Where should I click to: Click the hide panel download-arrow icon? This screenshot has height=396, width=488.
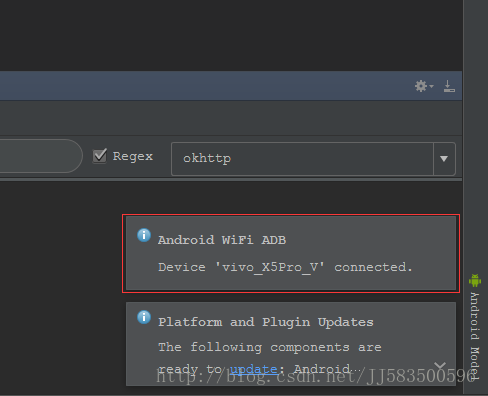click(449, 86)
